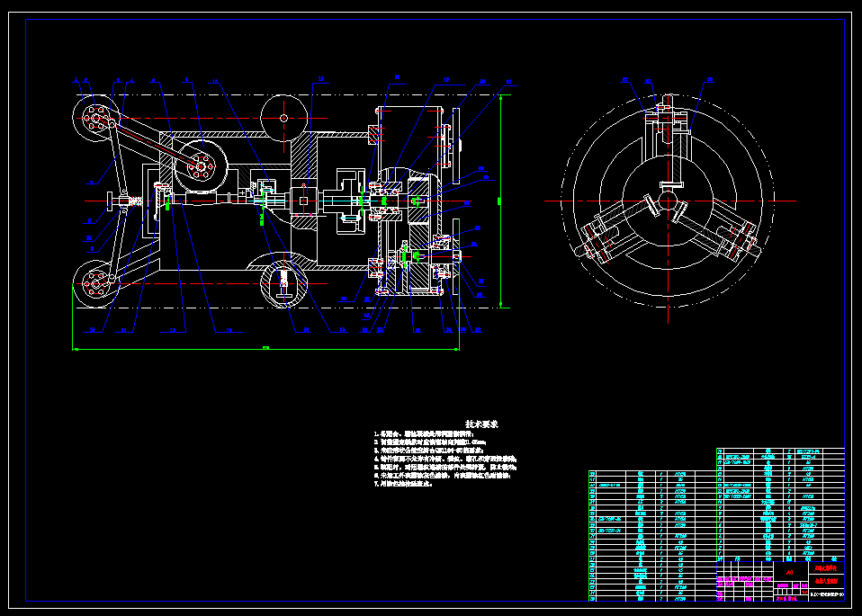Image resolution: width=862 pixels, height=616 pixels.
Task: Select balloon label 17 above side view
Action: 321,79
